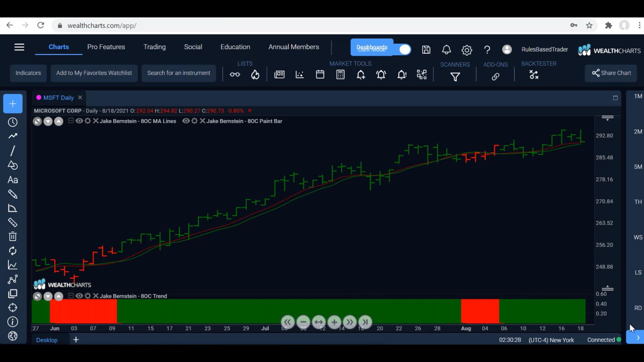Open the Scanners funnel filter icon
644x362 pixels.
[455, 77]
